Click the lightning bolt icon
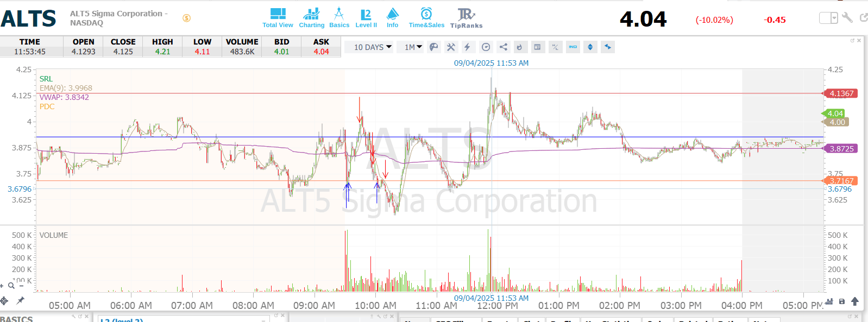This screenshot has height=322, width=868. pyautogui.click(x=467, y=47)
